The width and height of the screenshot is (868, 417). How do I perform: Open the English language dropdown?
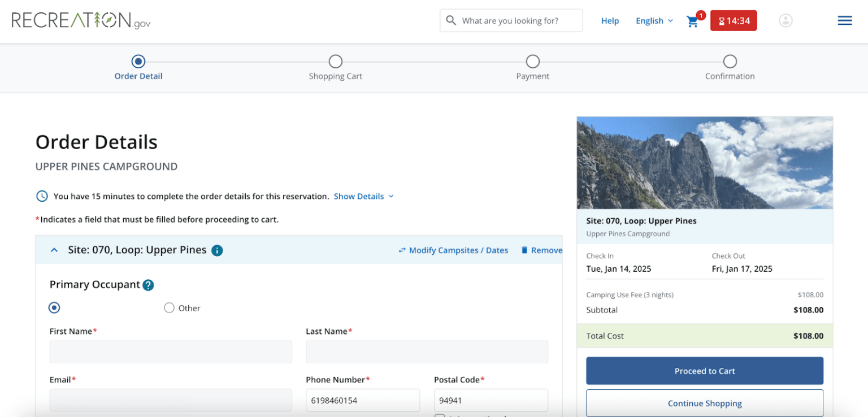(654, 21)
